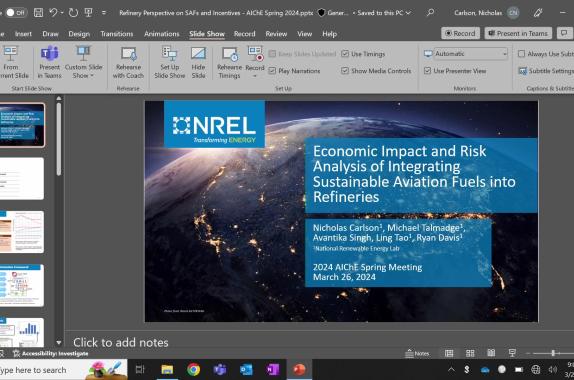Save the presentation with the disk icon

click(38, 13)
